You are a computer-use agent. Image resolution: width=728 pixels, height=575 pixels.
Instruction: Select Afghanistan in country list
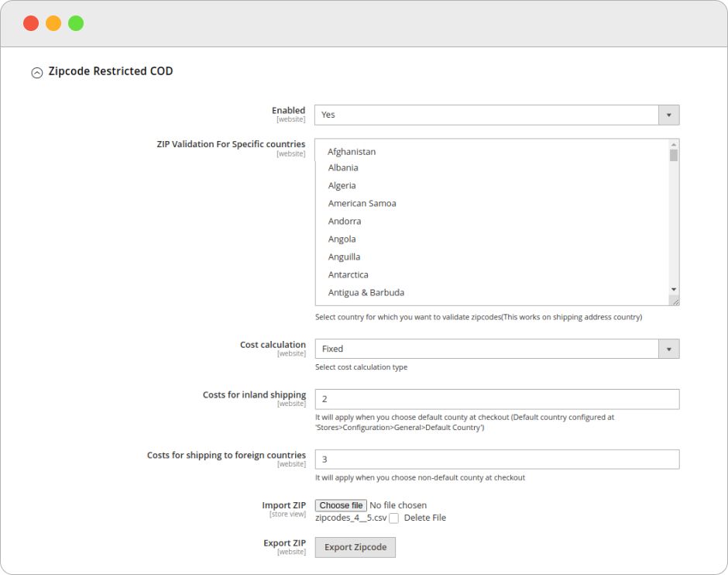point(352,152)
